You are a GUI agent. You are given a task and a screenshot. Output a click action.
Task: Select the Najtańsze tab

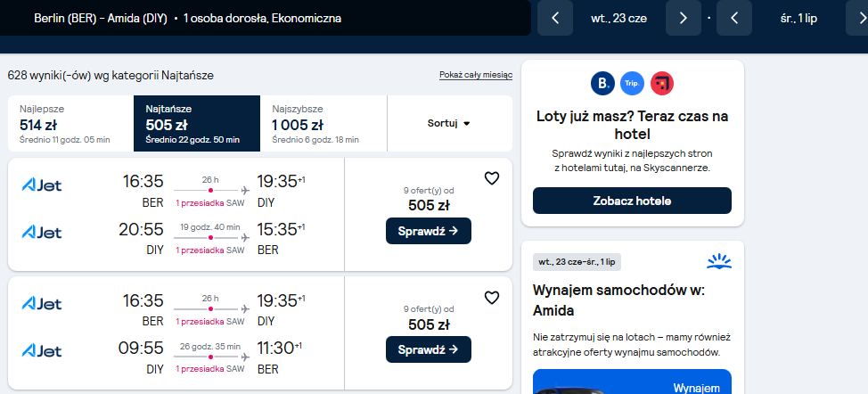(197, 123)
